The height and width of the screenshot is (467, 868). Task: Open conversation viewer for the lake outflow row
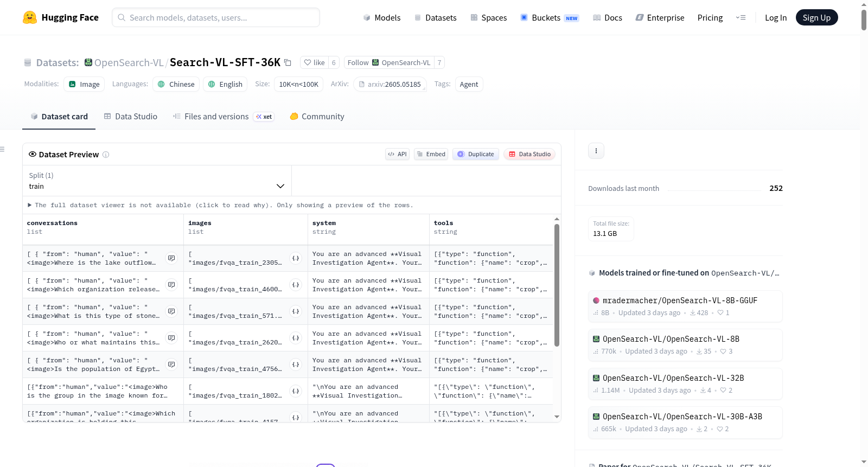pyautogui.click(x=171, y=258)
